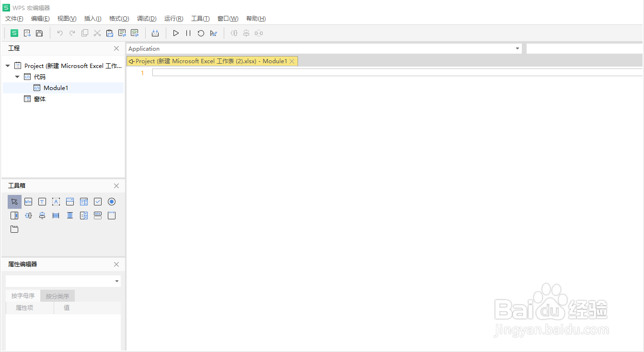Pause macro execution
The width and height of the screenshot is (644, 352).
(188, 33)
